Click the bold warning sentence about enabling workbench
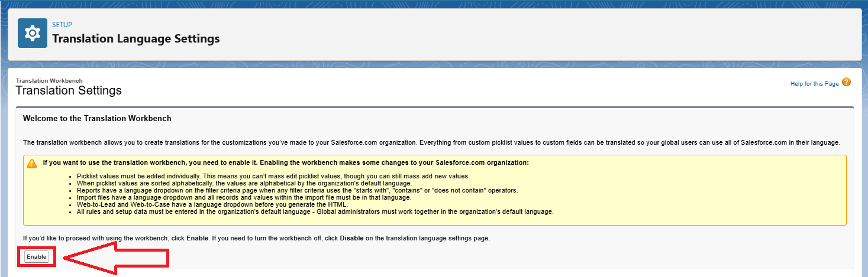The height and width of the screenshot is (277, 868). coord(286,162)
